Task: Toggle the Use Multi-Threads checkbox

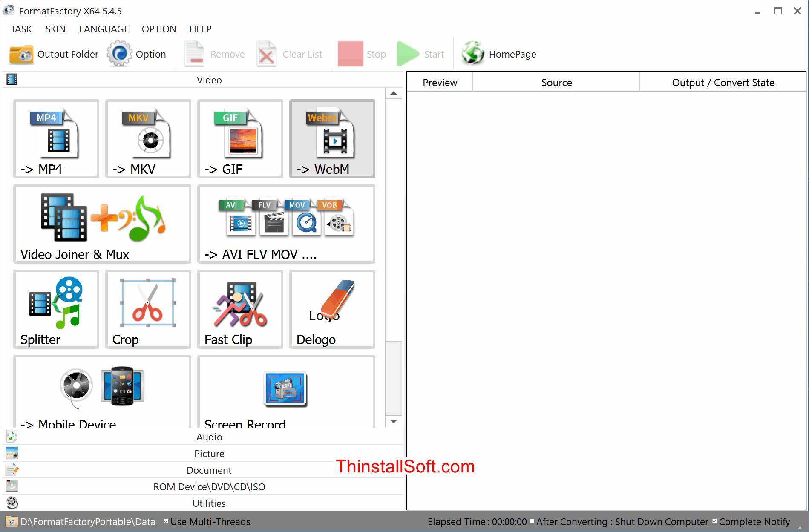Action: coord(166,521)
